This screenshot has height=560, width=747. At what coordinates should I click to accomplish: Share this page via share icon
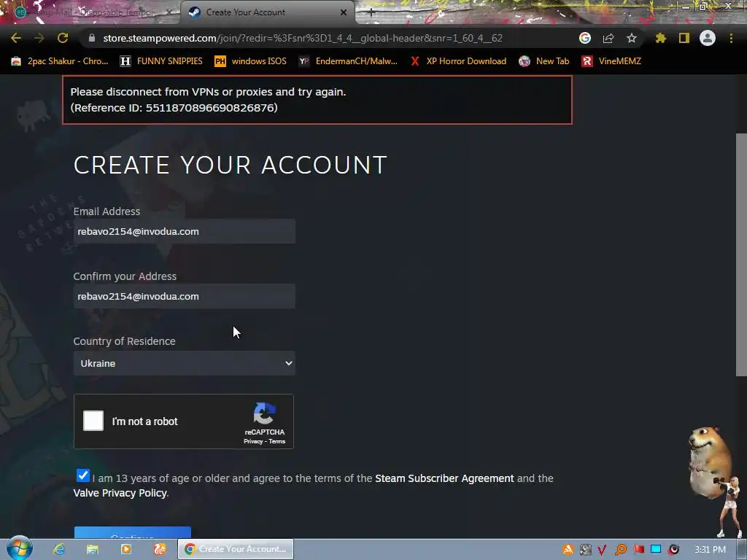point(608,38)
